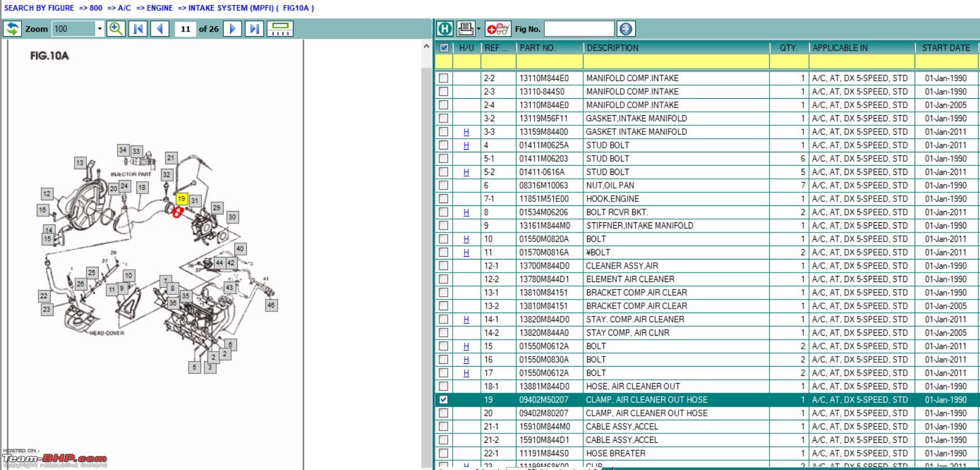Image resolution: width=980 pixels, height=470 pixels.
Task: Check the box for HOOK,ENGINE row
Action: 444,199
